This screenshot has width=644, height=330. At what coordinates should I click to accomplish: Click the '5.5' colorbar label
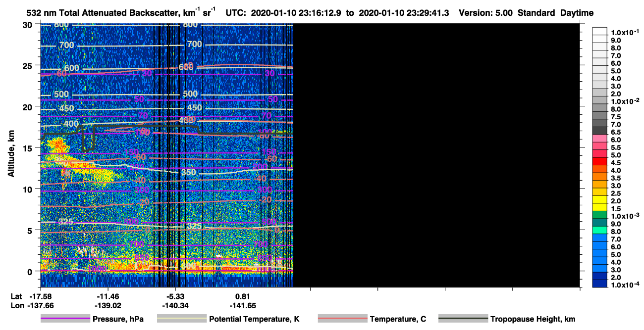click(x=616, y=147)
